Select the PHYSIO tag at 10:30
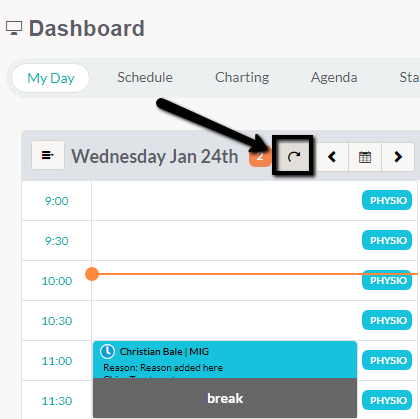Image resolution: width=420 pixels, height=419 pixels. pos(387,320)
